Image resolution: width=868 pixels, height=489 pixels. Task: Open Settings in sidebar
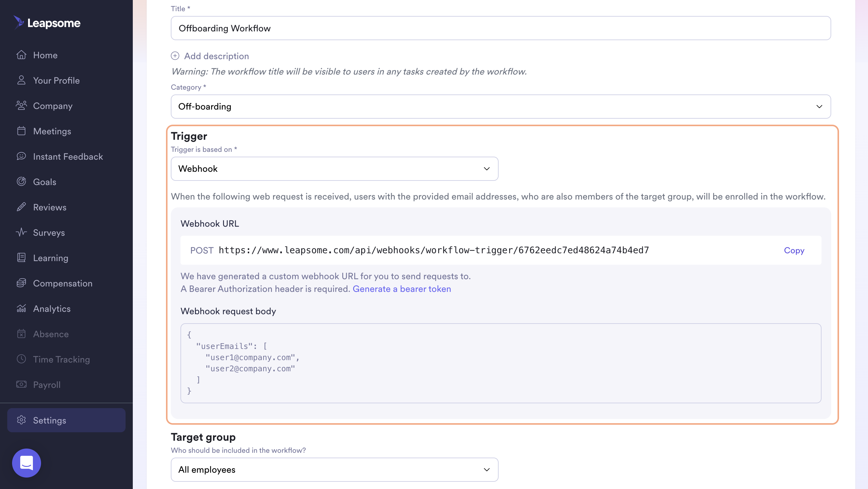tap(66, 420)
